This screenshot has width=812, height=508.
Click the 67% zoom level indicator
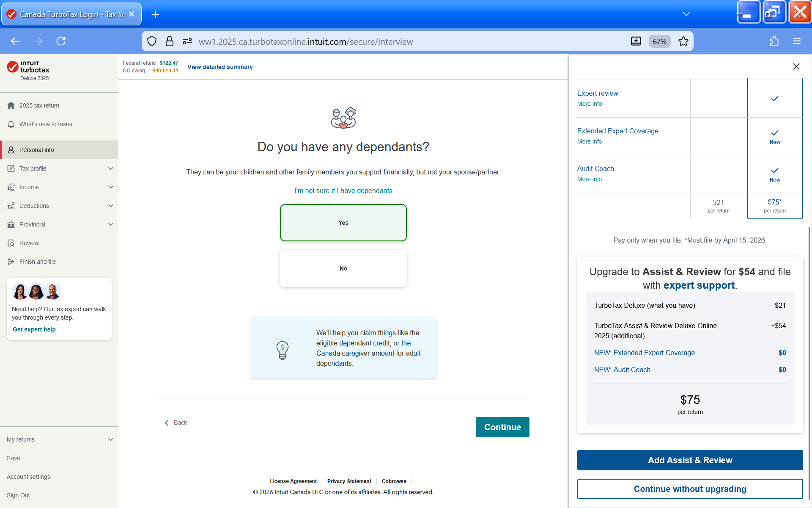(x=659, y=41)
